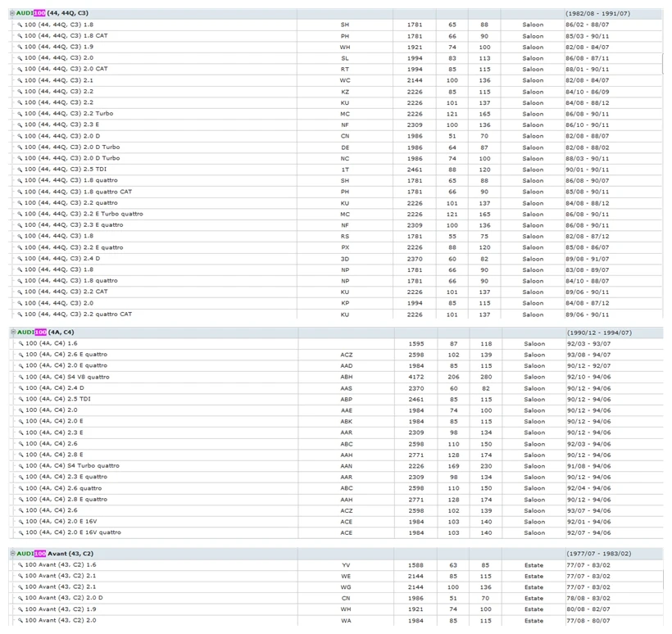The height and width of the screenshot is (634, 672).
Task: Click horsepower value 280 in S4 V8 quattro row
Action: pyautogui.click(x=486, y=377)
